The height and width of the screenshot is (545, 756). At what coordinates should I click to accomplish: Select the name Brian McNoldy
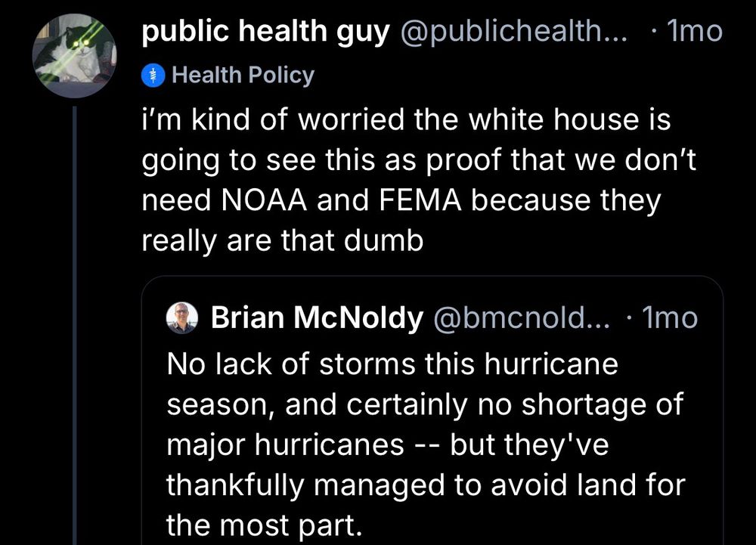317,318
